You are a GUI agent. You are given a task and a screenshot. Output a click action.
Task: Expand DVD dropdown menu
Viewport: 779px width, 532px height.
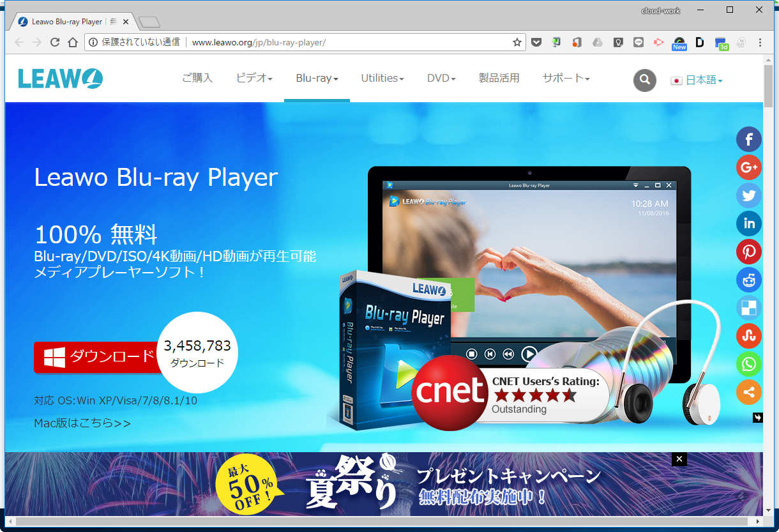[441, 79]
